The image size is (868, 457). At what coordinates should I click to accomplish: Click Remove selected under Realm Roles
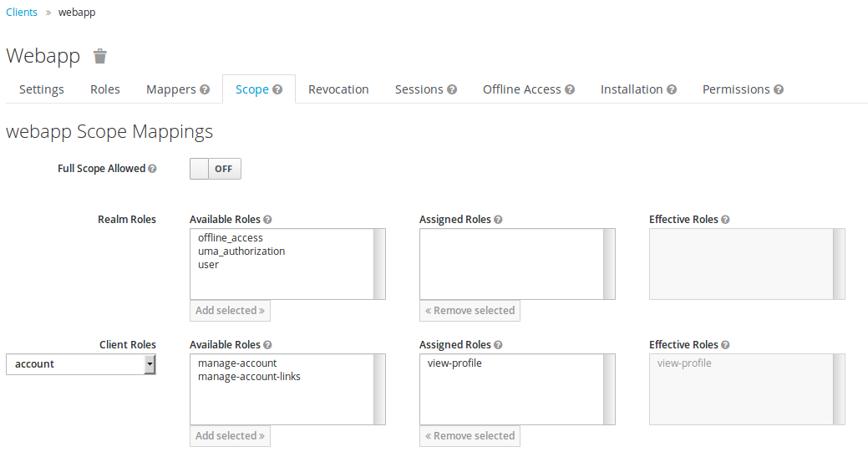point(470,311)
